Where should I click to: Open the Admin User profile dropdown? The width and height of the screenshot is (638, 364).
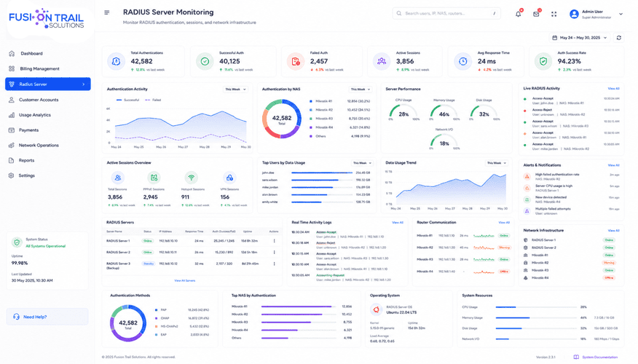596,15
